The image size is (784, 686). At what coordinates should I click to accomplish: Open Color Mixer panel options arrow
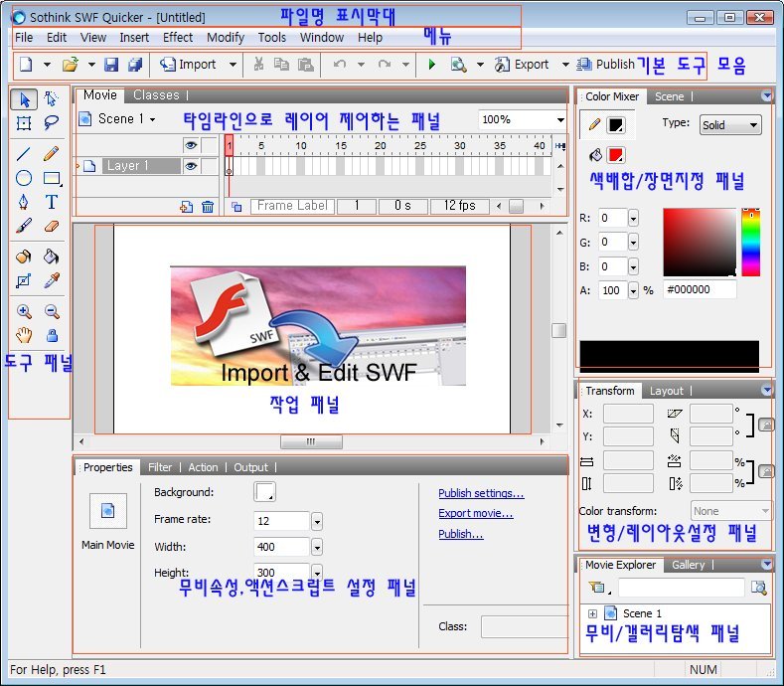[766, 95]
